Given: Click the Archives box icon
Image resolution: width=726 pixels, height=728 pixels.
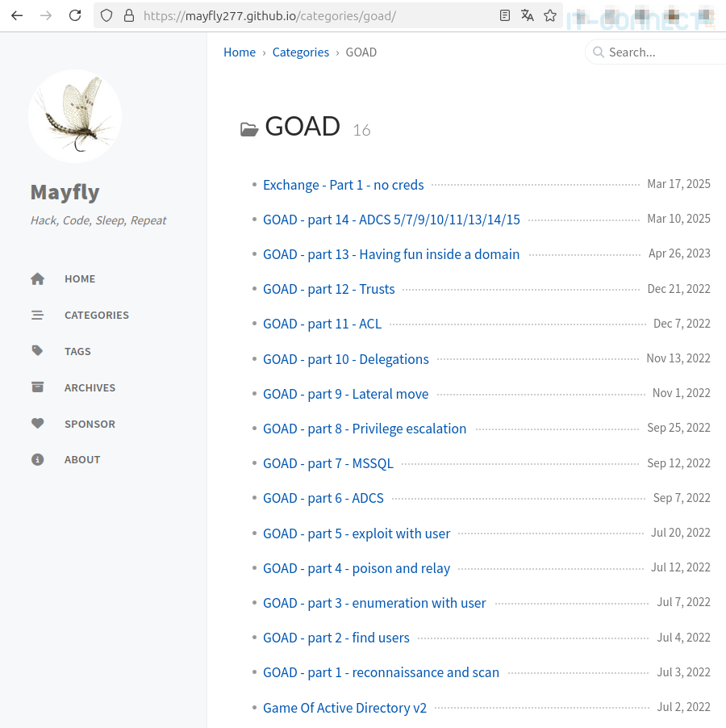Looking at the screenshot, I should [x=37, y=387].
